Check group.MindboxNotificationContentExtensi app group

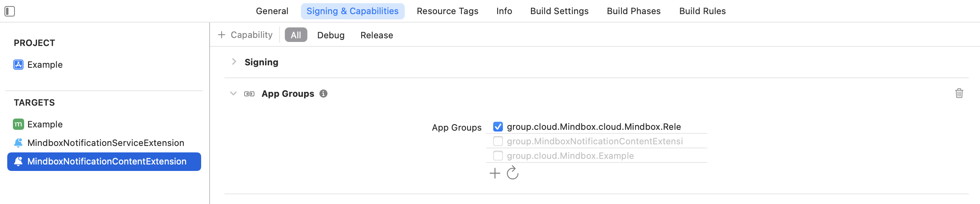(498, 141)
